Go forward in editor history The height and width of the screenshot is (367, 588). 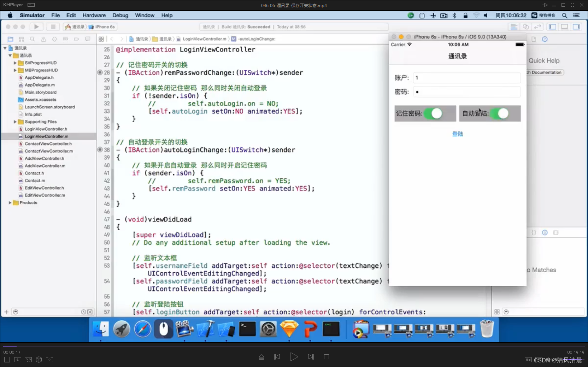click(122, 39)
